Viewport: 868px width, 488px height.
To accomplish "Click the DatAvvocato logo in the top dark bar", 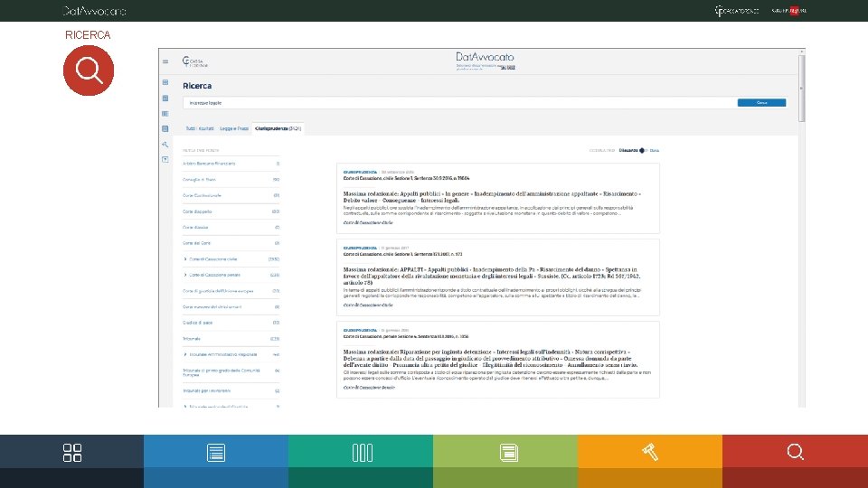I will pyautogui.click(x=95, y=11).
